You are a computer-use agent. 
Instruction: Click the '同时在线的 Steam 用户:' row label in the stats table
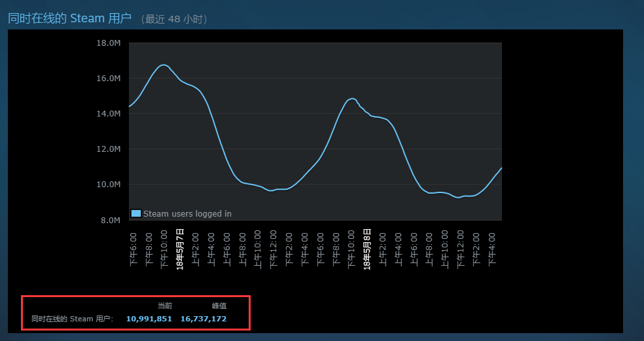click(x=72, y=319)
